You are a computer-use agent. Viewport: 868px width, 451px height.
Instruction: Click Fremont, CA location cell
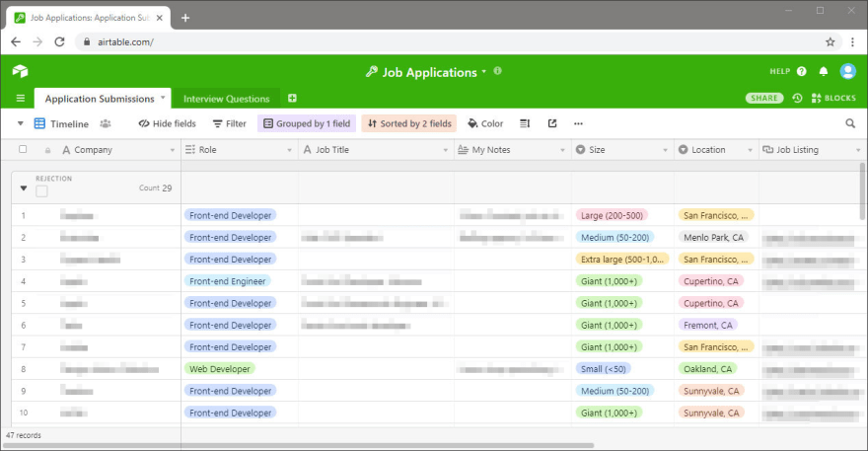tap(708, 326)
